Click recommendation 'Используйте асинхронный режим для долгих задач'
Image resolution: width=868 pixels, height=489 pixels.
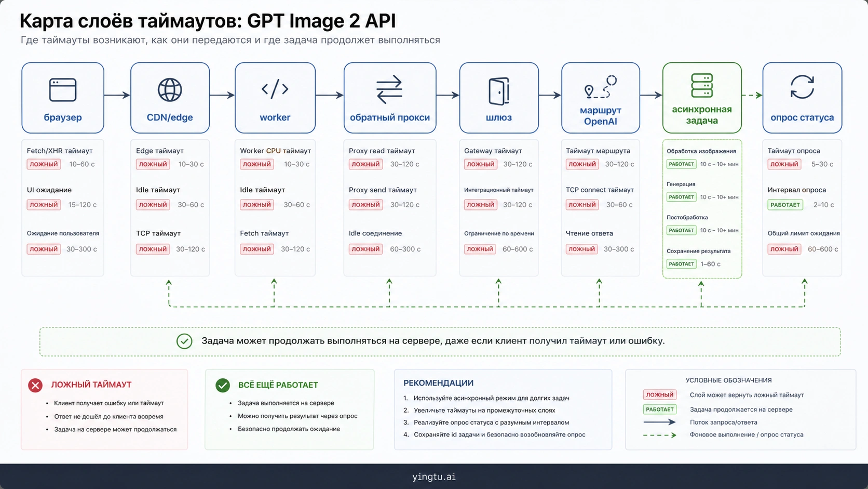492,398
